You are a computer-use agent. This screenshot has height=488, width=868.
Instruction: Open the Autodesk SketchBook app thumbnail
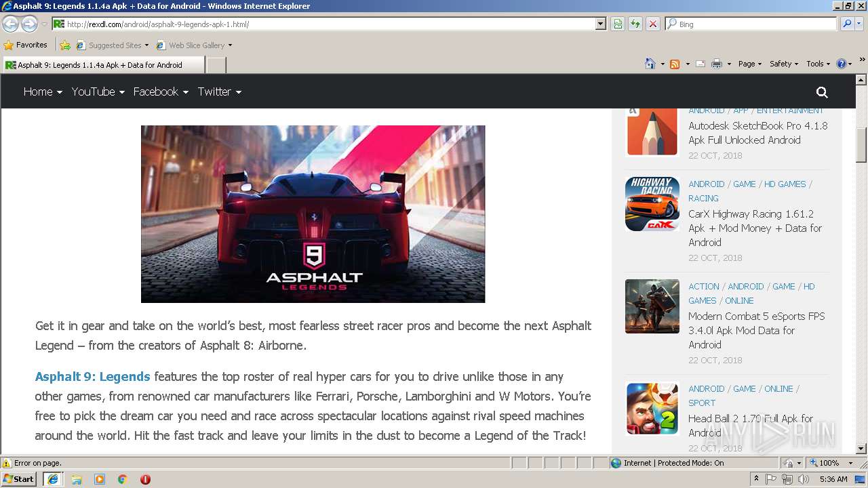point(652,131)
